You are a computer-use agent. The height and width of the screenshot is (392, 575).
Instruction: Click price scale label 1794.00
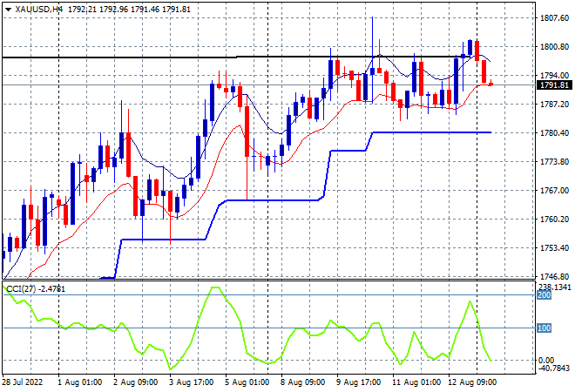(x=554, y=75)
